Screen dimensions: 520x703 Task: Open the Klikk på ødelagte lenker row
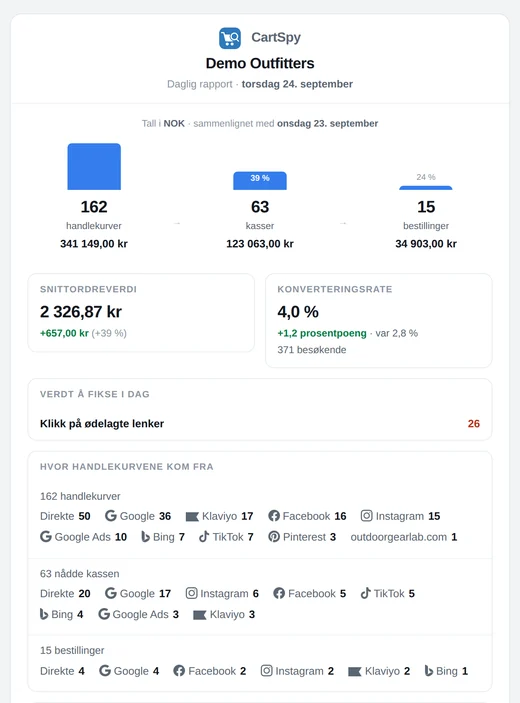[260, 423]
